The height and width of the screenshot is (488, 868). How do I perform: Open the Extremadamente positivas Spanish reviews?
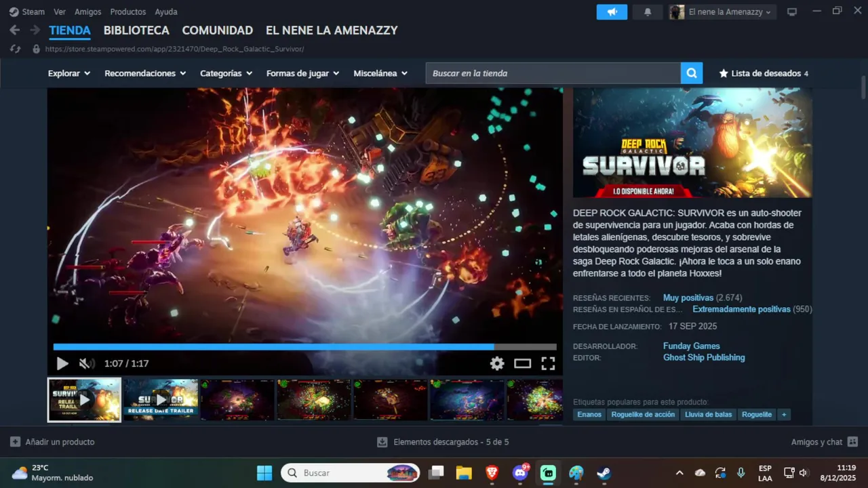(x=742, y=309)
